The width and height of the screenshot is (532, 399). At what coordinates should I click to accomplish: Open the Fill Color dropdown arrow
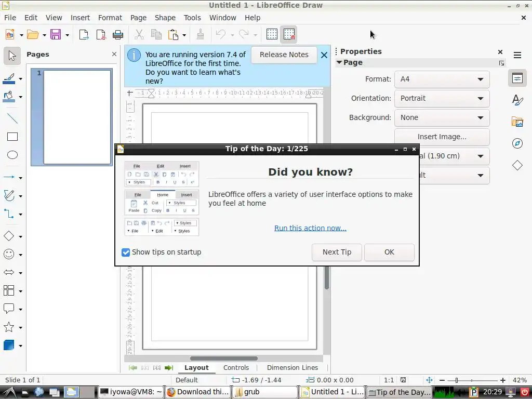tap(20, 97)
